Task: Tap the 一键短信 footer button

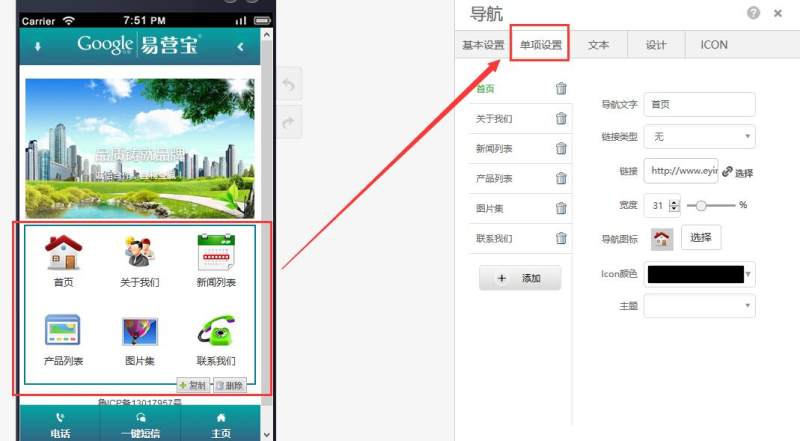Action: click(x=140, y=425)
